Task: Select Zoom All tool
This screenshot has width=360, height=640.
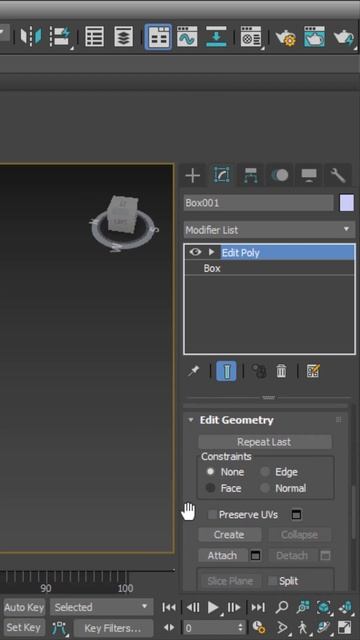Action: pos(302,607)
